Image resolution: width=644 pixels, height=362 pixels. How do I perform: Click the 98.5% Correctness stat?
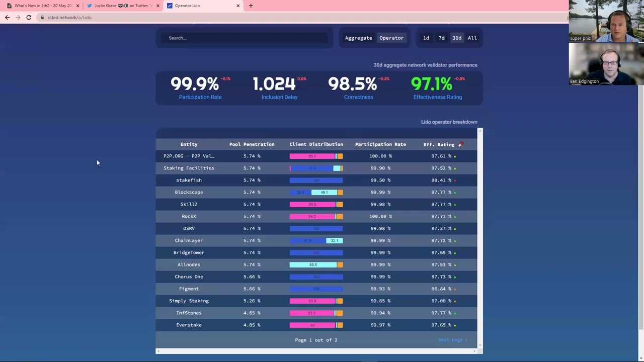[359, 87]
